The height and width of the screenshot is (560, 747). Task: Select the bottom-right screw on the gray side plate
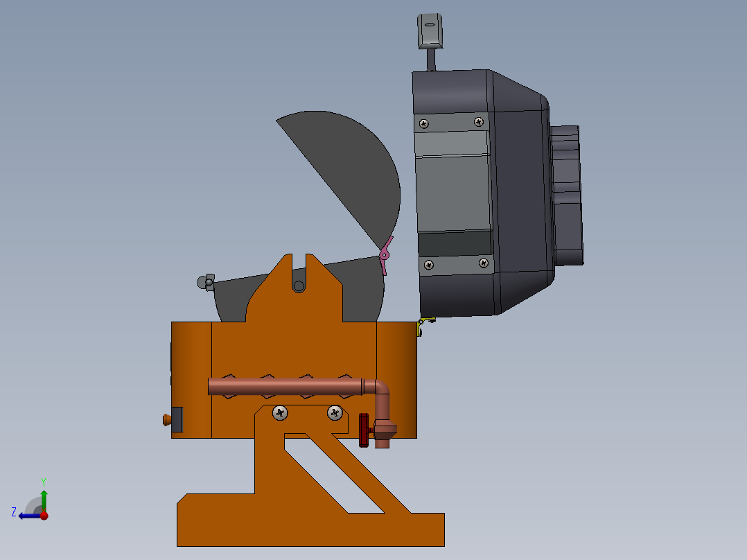(x=484, y=263)
